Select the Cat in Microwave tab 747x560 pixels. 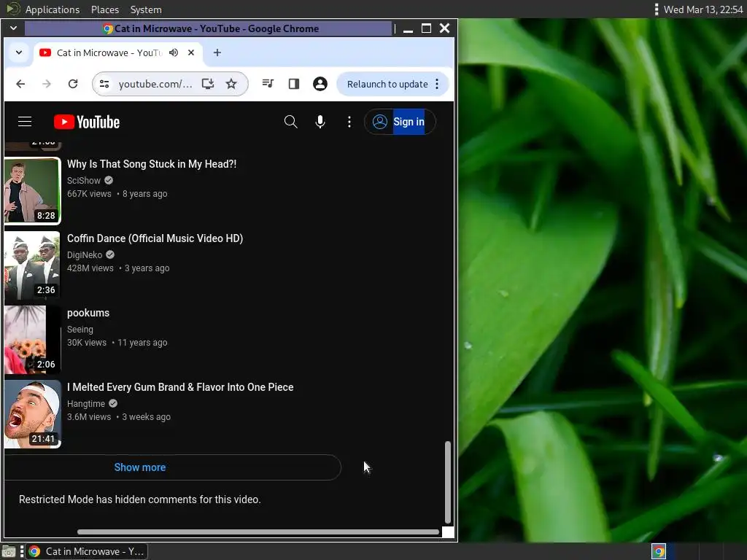pos(109,52)
